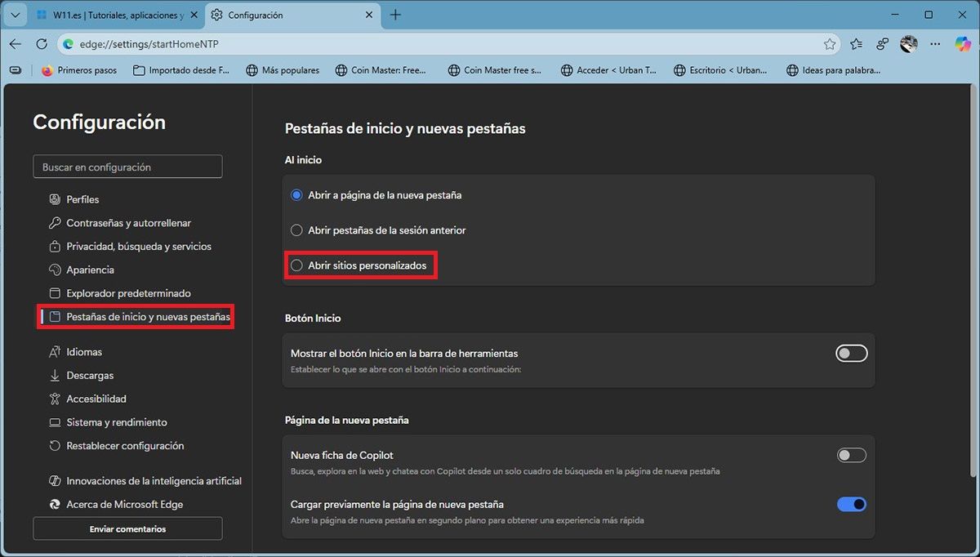Open the Favorites list icon
Viewport: 980px width, 557px height.
856,44
